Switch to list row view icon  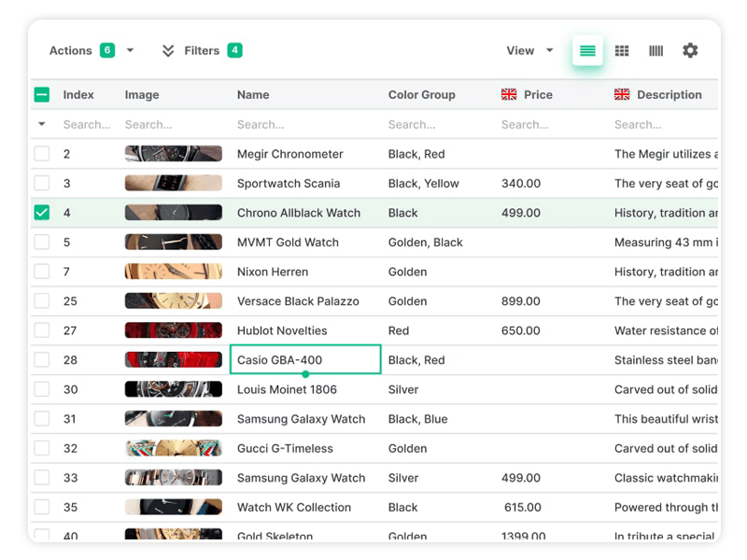pyautogui.click(x=587, y=51)
